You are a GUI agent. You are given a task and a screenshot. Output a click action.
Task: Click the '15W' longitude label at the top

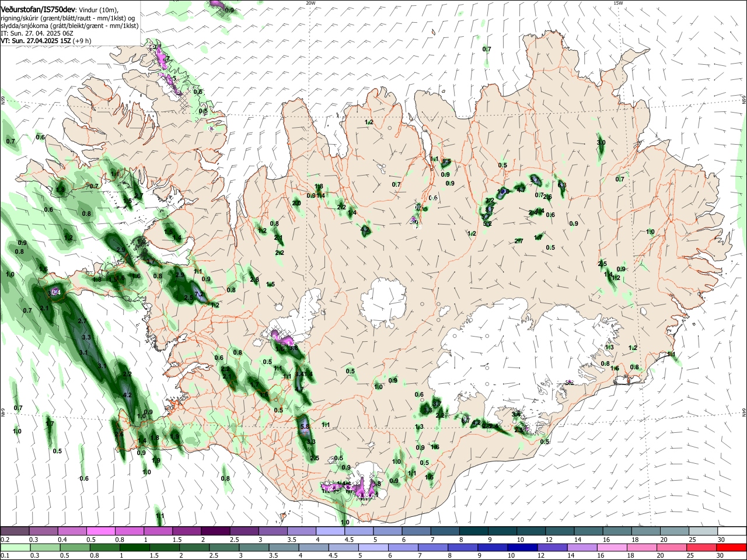point(618,3)
